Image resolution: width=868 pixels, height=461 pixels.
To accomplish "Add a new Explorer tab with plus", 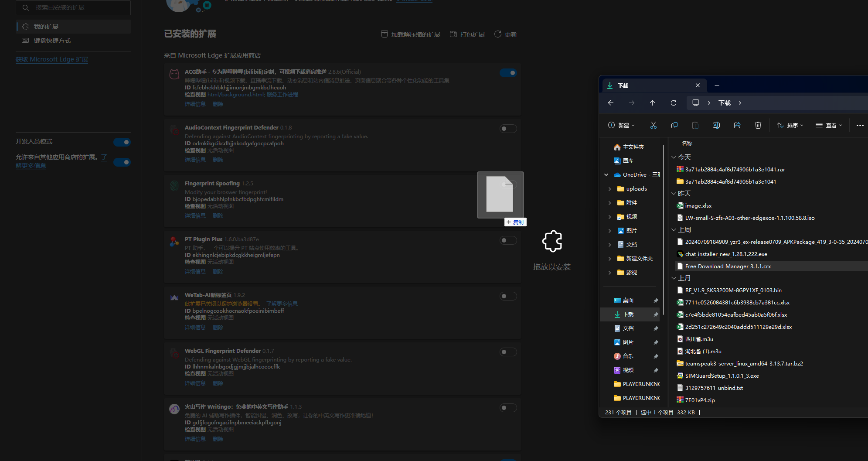I will point(717,85).
